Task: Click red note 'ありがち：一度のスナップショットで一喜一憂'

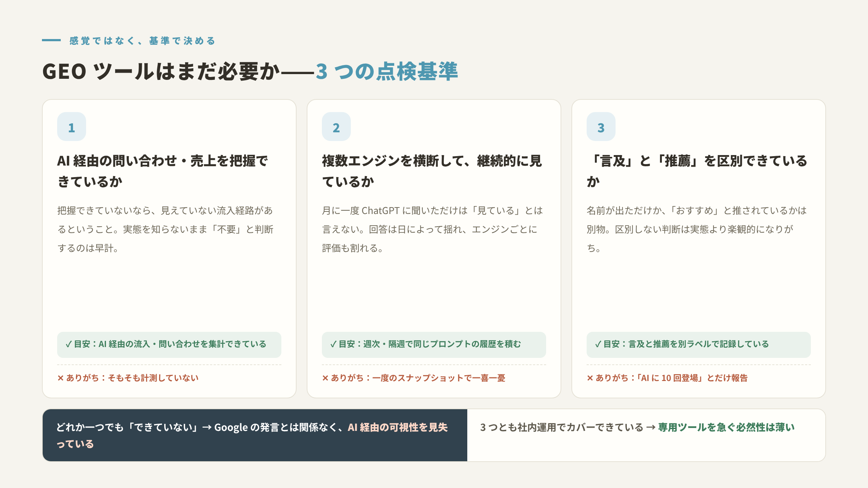Action: coord(414,378)
